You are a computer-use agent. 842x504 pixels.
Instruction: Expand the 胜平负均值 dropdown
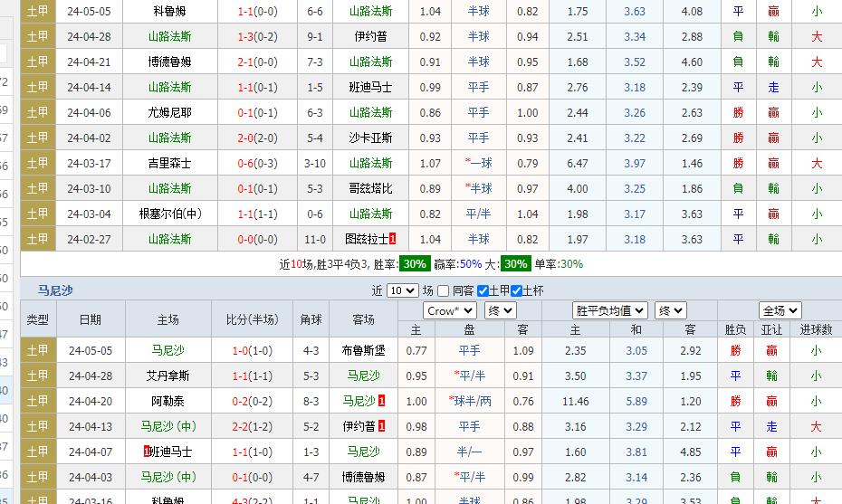pos(609,310)
